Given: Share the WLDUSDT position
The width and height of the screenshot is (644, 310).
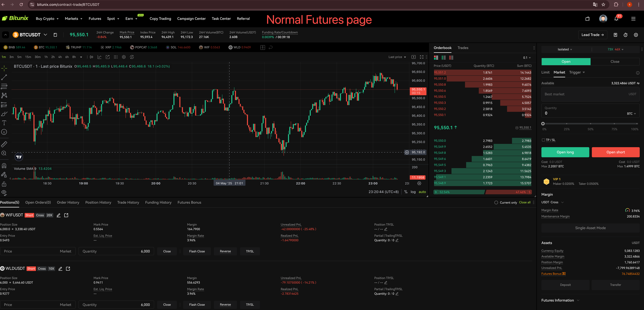Looking at the screenshot, I should tap(68, 268).
